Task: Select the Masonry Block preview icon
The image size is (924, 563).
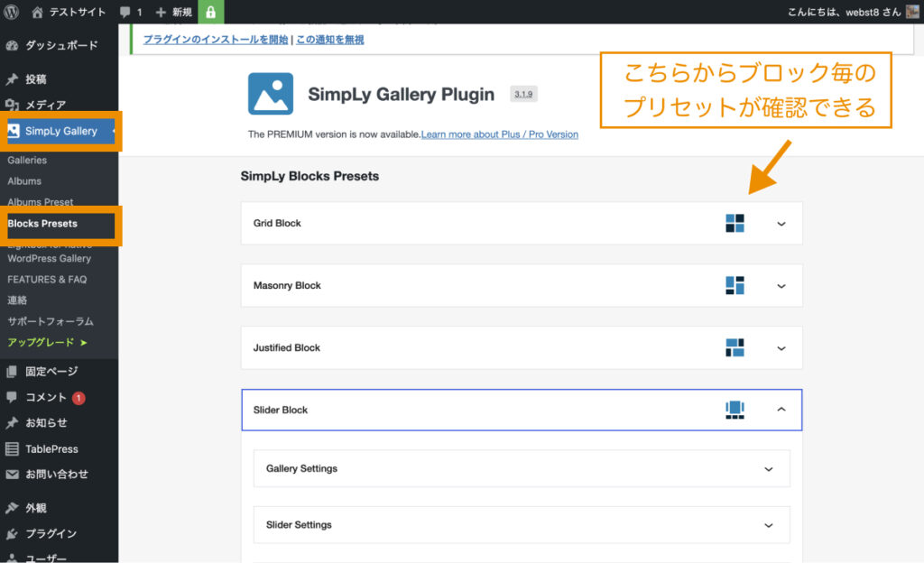Action: point(735,285)
